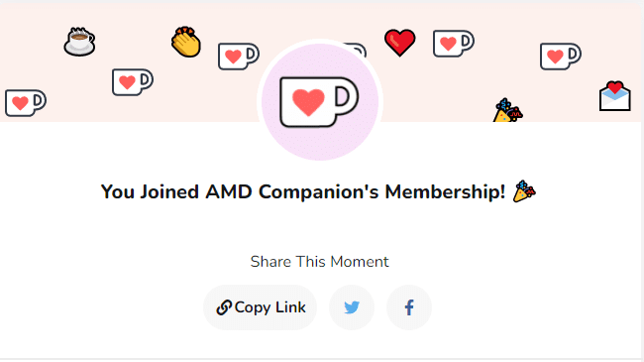The width and height of the screenshot is (644, 362).
Task: Click the clapping hands emoji
Action: [186, 42]
